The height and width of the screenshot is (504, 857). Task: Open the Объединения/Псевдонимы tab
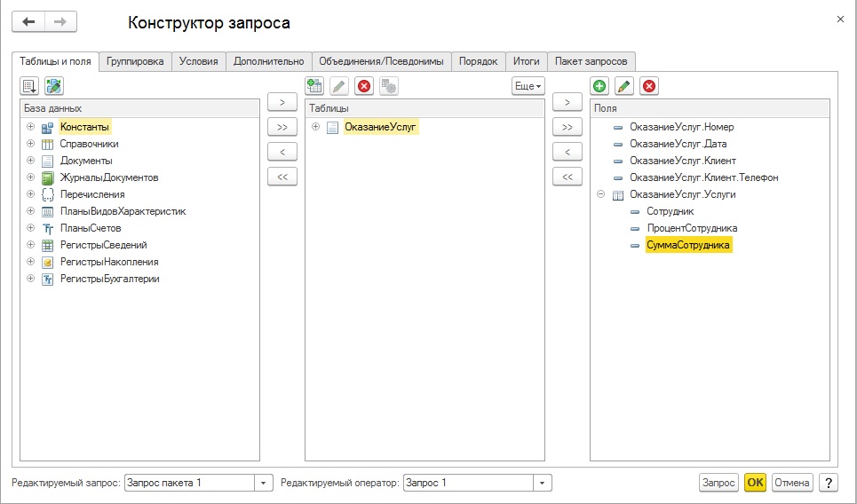[382, 61]
